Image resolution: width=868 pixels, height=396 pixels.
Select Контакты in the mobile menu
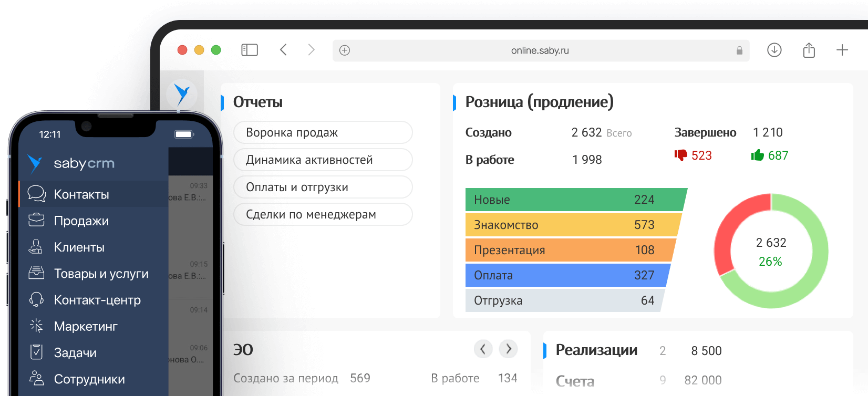click(x=81, y=194)
